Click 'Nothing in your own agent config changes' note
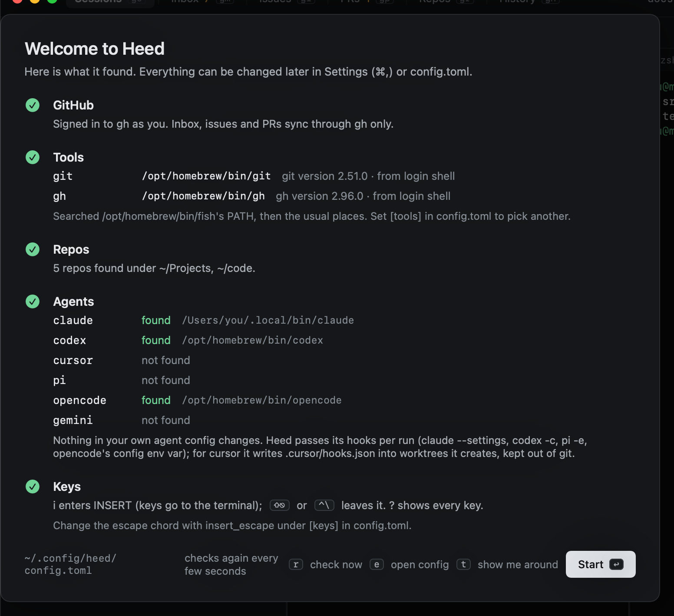This screenshot has width=674, height=616. [x=320, y=447]
